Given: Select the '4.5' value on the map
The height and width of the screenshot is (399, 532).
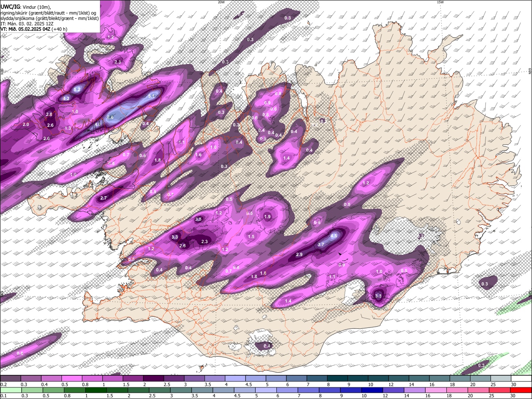Looking at the screenshot, I should 334,236.
